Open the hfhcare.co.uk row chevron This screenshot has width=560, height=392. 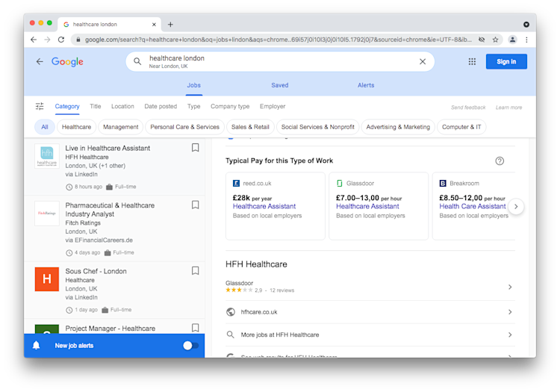pos(510,312)
